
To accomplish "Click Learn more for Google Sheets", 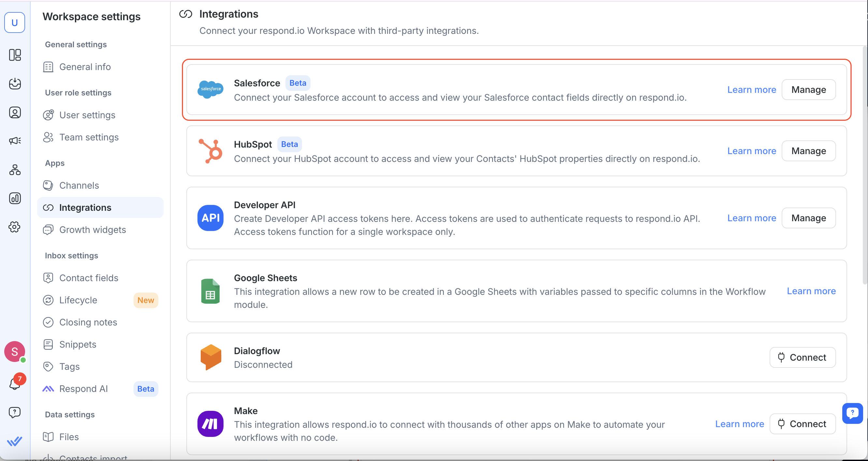I will point(811,291).
